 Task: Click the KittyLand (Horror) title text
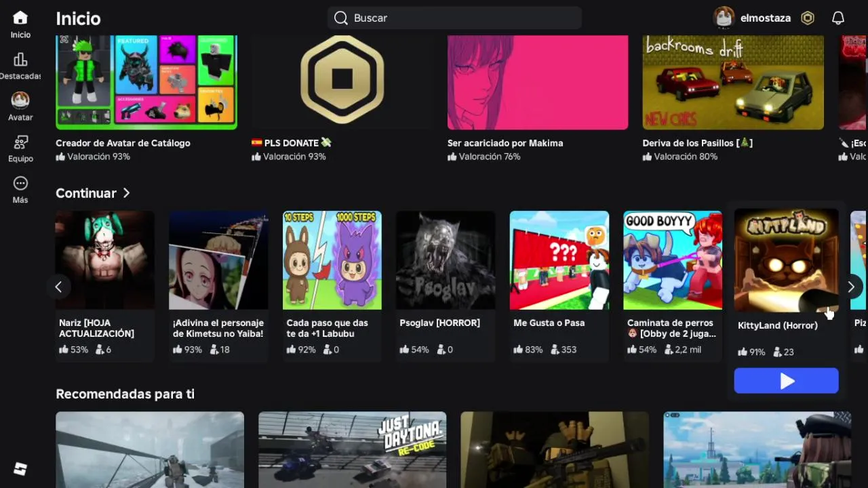(x=778, y=325)
